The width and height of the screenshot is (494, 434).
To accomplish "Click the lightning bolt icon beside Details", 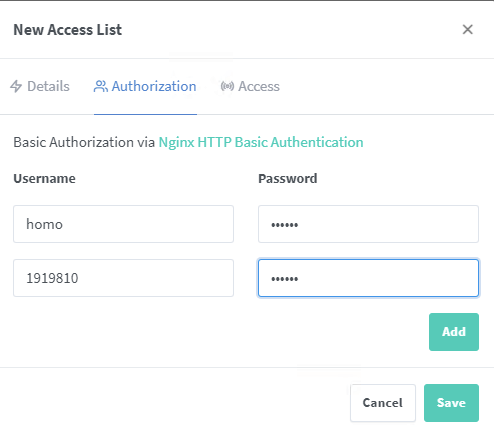I will (16, 86).
